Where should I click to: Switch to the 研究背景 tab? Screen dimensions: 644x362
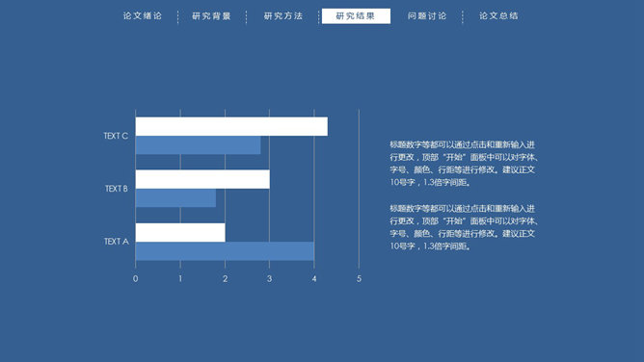211,16
